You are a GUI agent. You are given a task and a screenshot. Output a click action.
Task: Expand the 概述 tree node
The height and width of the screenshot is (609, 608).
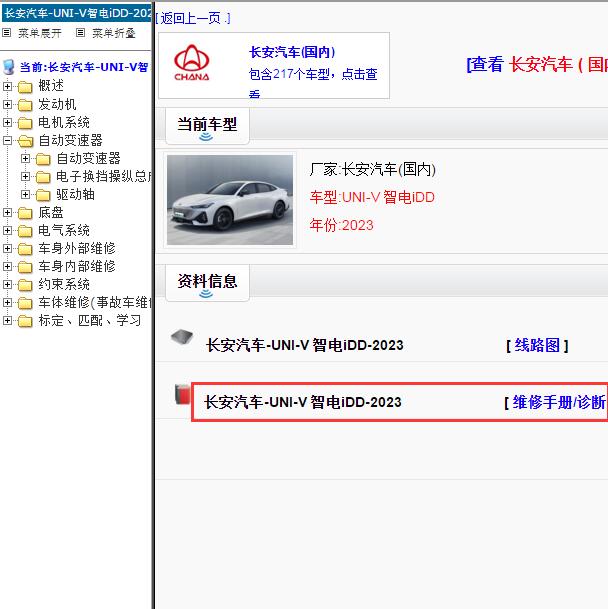coord(7,86)
